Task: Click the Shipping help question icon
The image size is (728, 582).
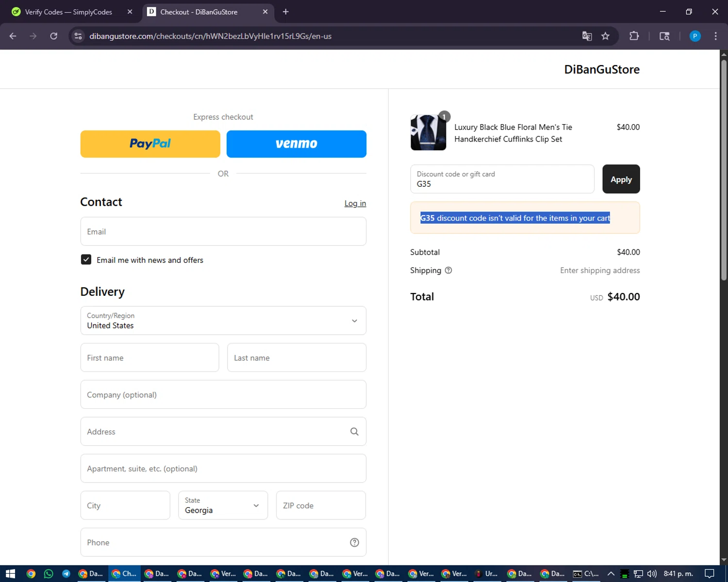Action: click(448, 270)
